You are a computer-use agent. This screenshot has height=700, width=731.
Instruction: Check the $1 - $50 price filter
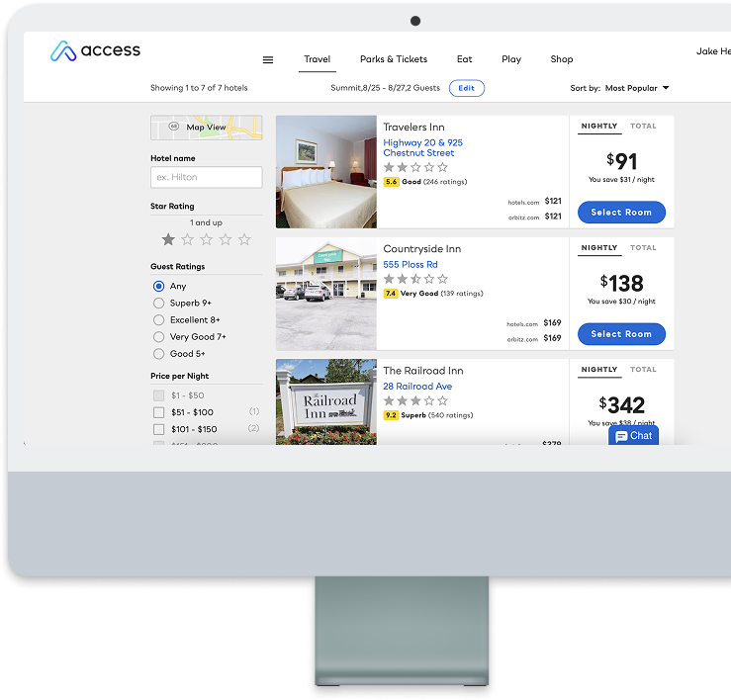[x=159, y=395]
